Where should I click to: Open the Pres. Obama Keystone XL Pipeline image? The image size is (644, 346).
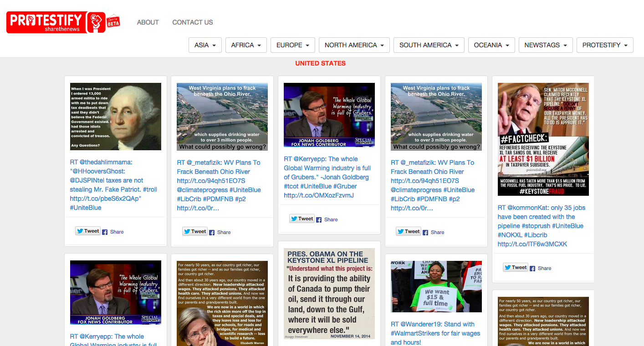[x=329, y=294]
